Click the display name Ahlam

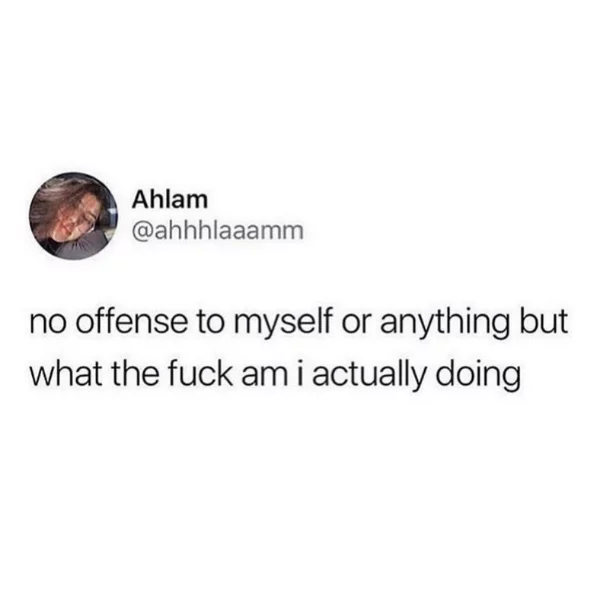point(170,200)
